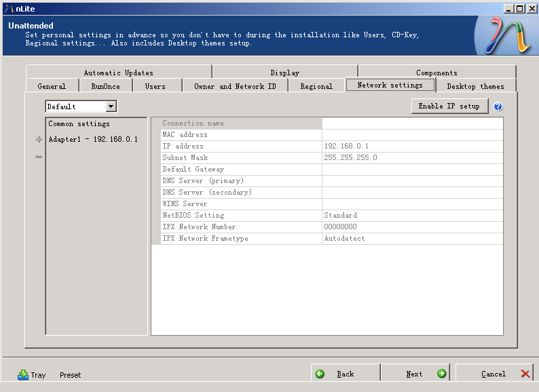
Task: Open IPX Network Frametype Autodetect value
Action: pos(412,239)
